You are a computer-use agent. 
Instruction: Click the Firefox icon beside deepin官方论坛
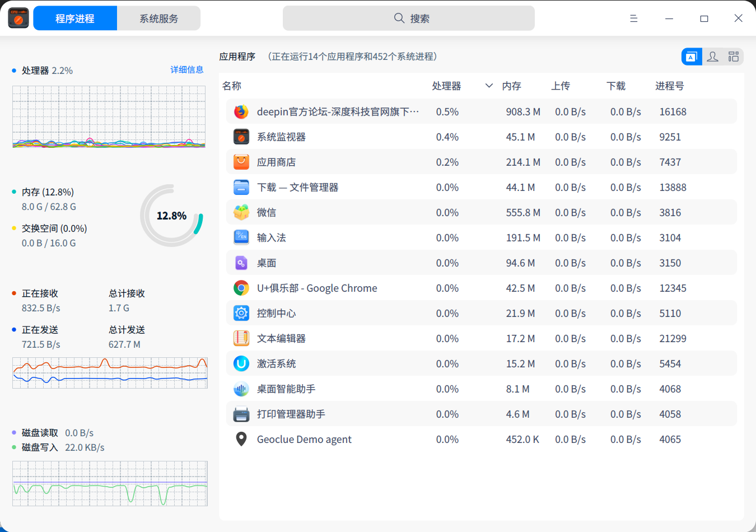[x=241, y=111]
